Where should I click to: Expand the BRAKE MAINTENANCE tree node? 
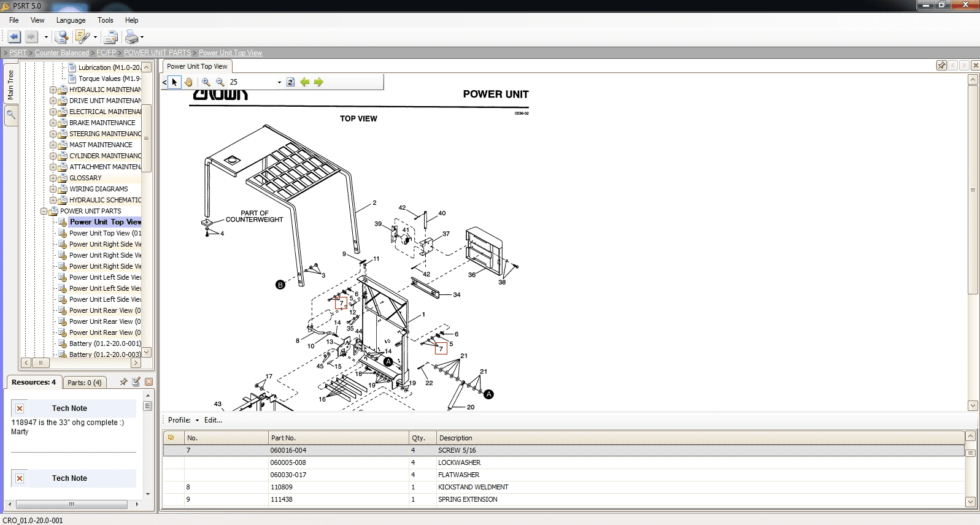(53, 123)
